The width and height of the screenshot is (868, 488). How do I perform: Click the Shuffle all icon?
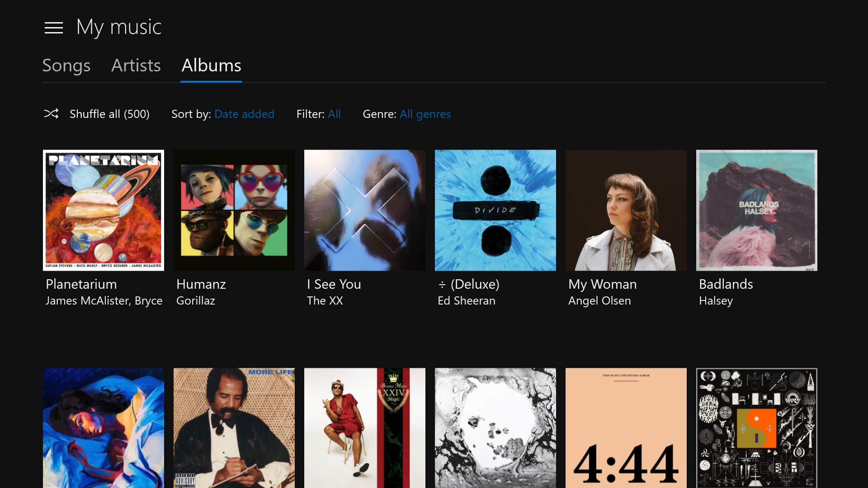[x=51, y=114]
